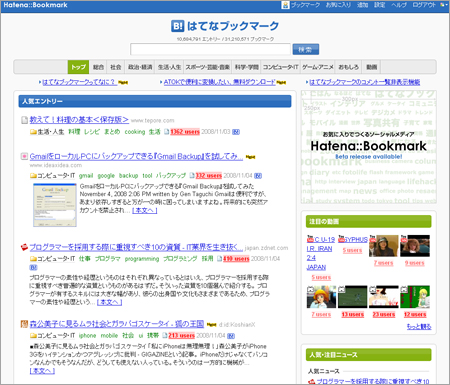Viewport: 450px width, 385px height.
Task: Click the Hatena B! logo icon
Action: pos(177,26)
